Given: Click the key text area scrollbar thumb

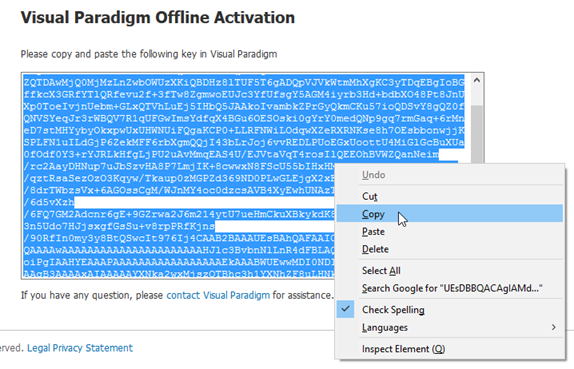Looking at the screenshot, I should pyautogui.click(x=477, y=134).
